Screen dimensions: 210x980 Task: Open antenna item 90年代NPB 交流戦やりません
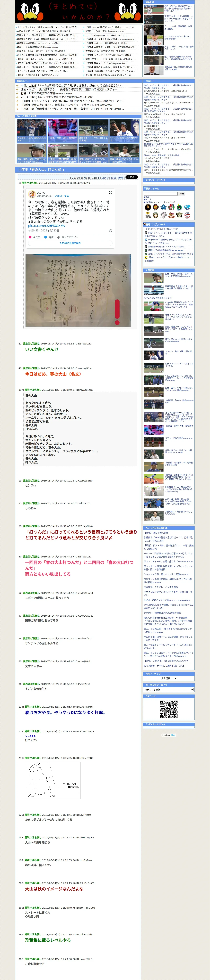click(x=168, y=241)
